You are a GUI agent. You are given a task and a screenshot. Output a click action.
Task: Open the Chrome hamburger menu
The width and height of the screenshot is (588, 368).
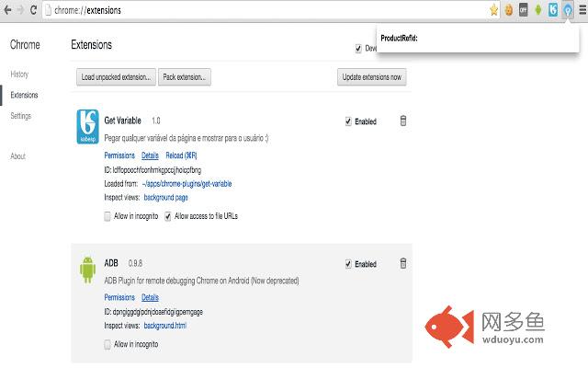(582, 10)
